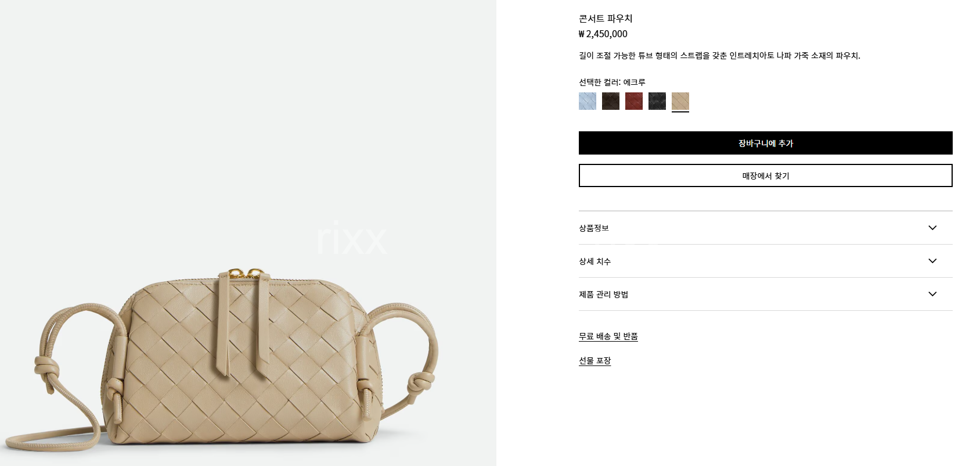
Task: Choose the red color swatch
Action: coord(634,101)
